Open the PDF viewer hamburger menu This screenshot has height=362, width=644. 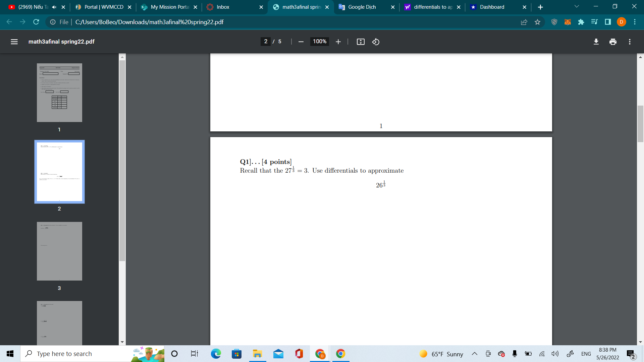pos(14,42)
